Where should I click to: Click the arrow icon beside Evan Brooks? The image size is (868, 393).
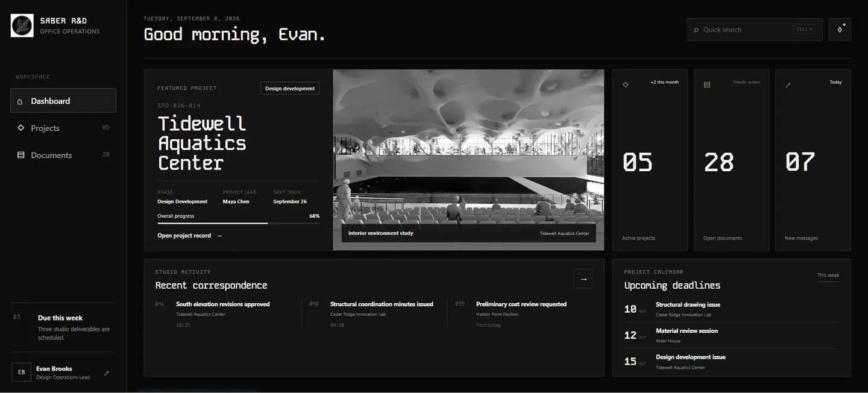tap(107, 373)
